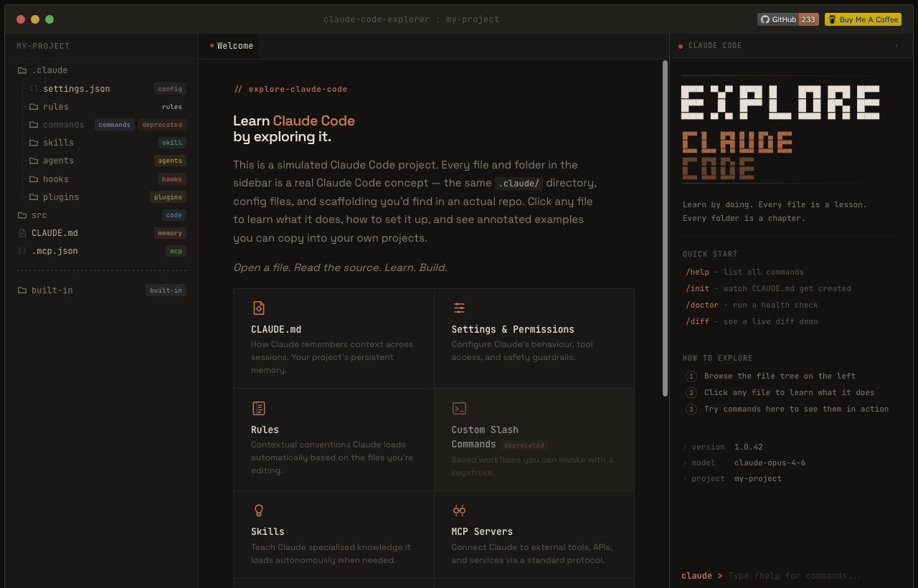
Task: Expand the rules folder row
Action: click(x=101, y=107)
